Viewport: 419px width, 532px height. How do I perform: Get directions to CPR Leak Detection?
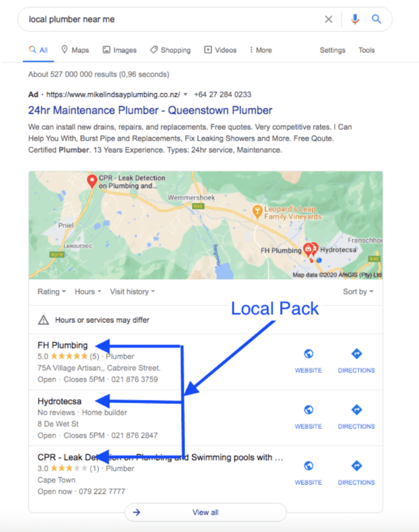[357, 465]
